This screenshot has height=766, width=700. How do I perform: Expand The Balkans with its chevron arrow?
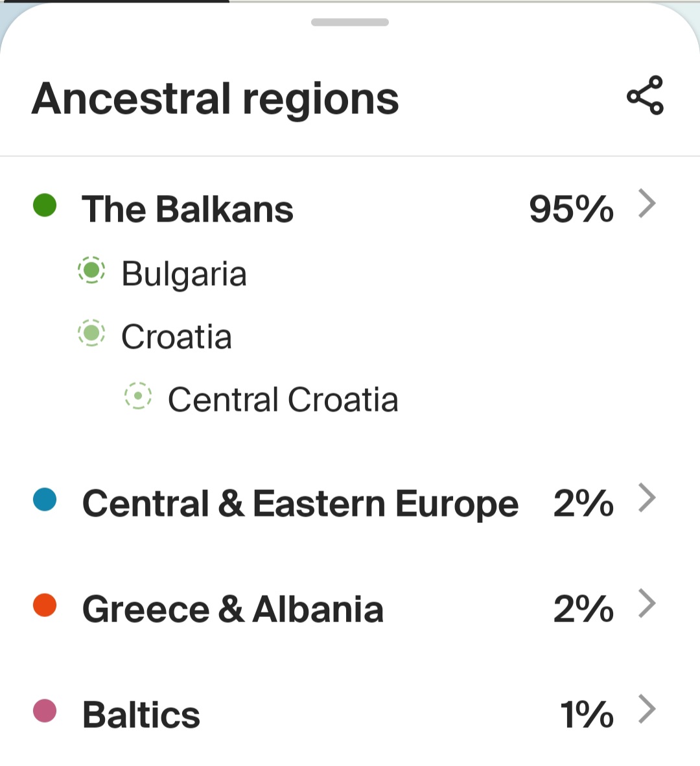click(647, 204)
